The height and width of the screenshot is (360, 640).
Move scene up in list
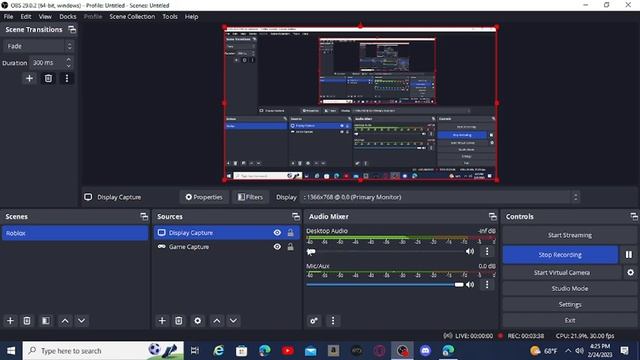(x=65, y=321)
